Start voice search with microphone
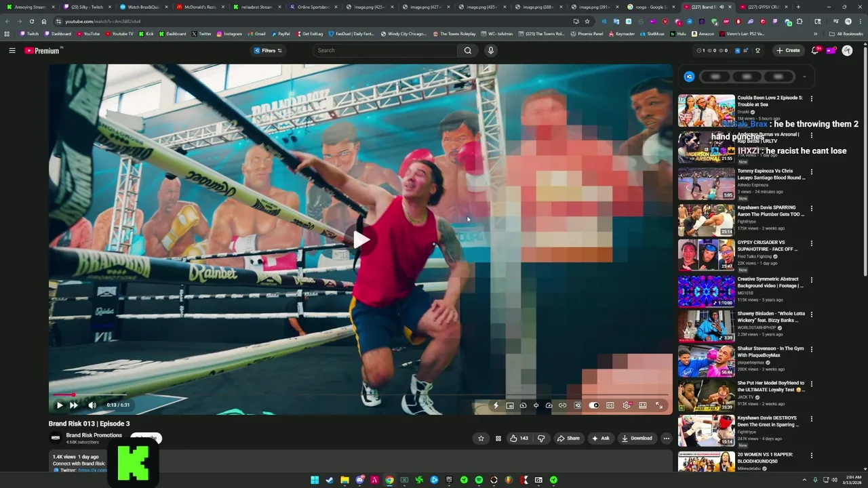Viewport: 868px width, 488px height. [491, 50]
